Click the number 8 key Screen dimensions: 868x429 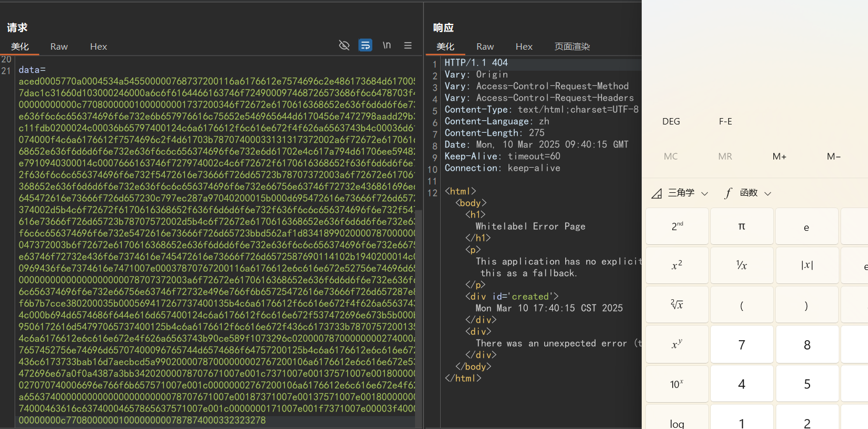click(807, 344)
